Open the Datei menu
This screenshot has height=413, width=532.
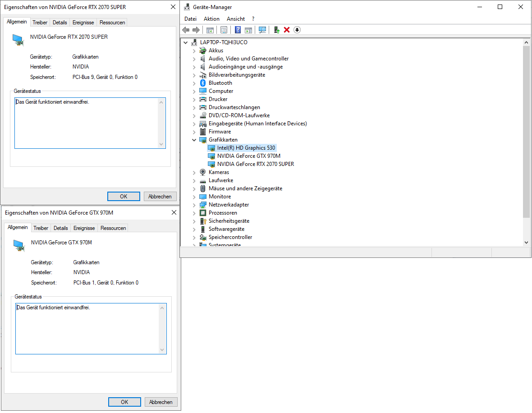tap(190, 19)
